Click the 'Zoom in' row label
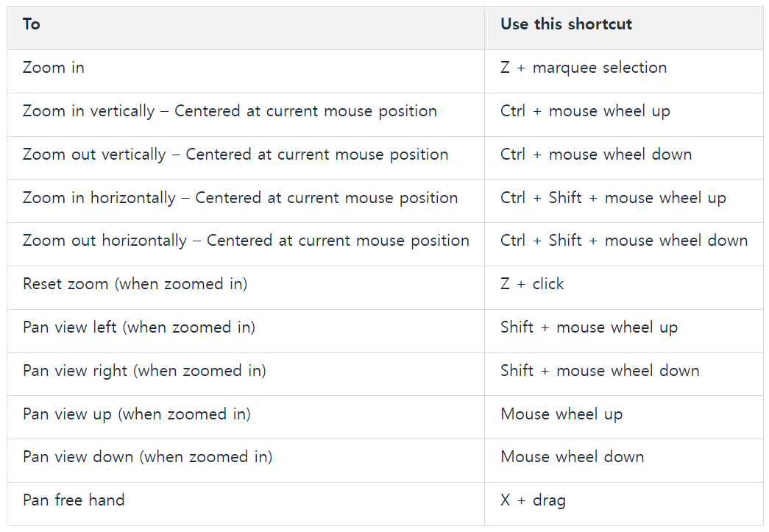769x532 pixels. point(54,68)
